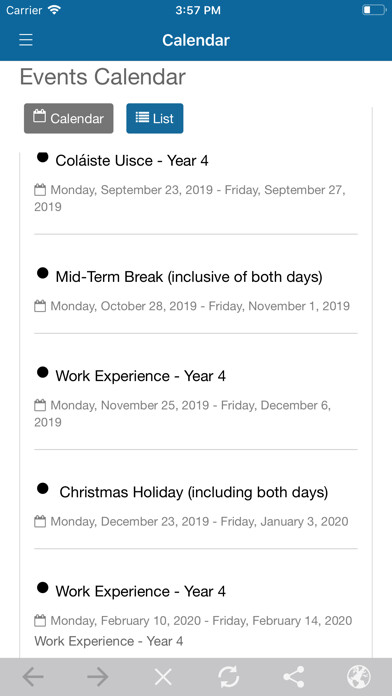Open Christmas Holiday event
392x696 pixels.
pos(194,492)
